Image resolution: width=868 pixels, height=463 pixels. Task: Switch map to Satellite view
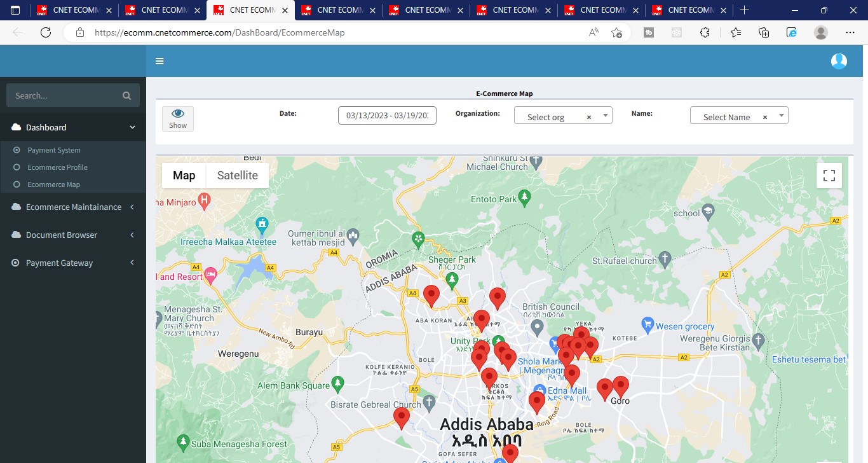[x=238, y=176]
